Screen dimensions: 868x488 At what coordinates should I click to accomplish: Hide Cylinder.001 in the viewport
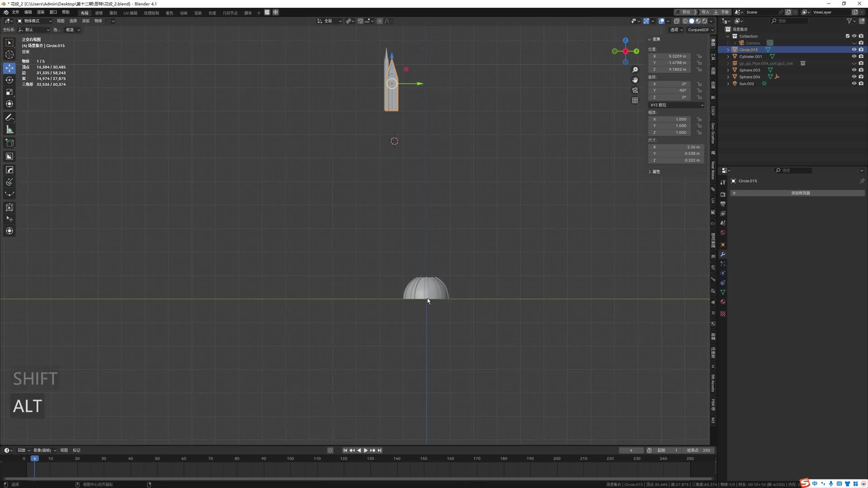tap(854, 56)
